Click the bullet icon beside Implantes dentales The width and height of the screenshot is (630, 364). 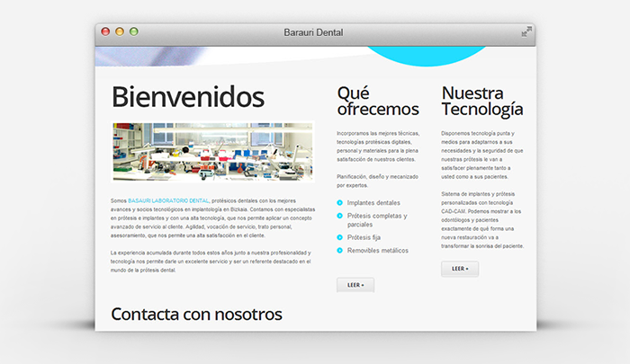pos(339,203)
